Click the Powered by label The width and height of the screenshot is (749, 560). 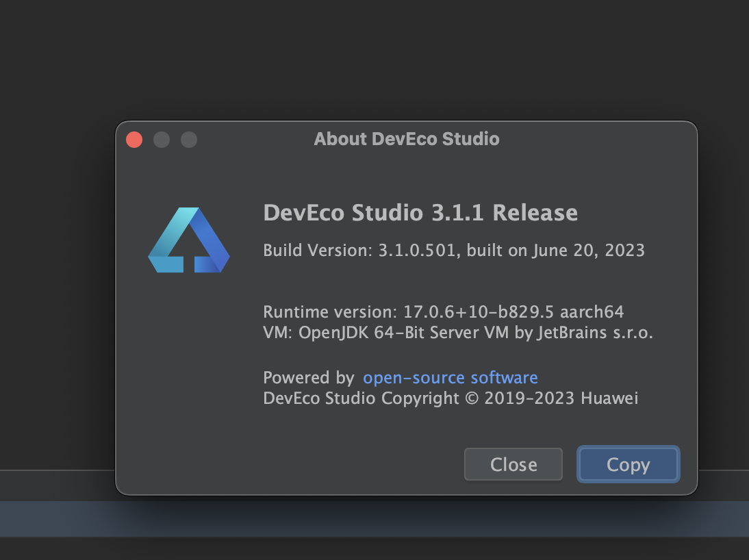(309, 378)
